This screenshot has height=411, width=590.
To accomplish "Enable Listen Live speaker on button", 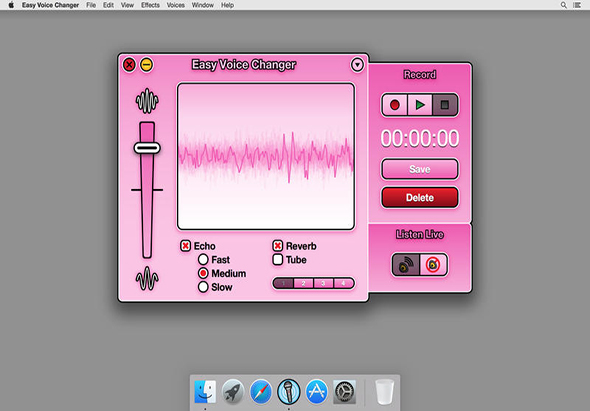I will pyautogui.click(x=406, y=265).
